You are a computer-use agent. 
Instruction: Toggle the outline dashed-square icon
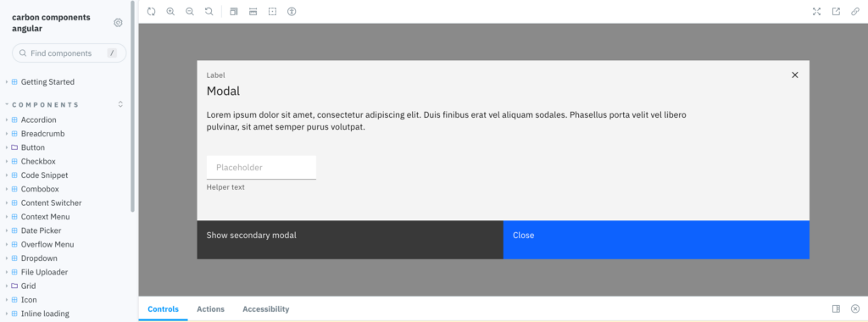(x=272, y=11)
